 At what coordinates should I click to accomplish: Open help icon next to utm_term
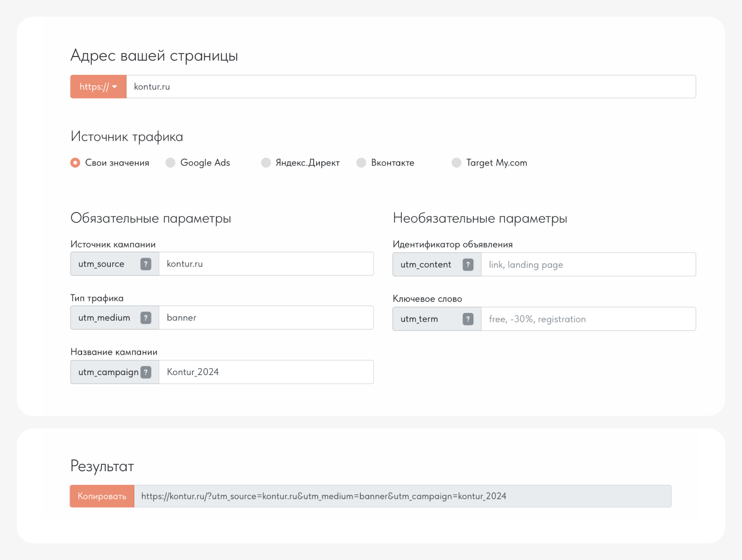coord(468,319)
